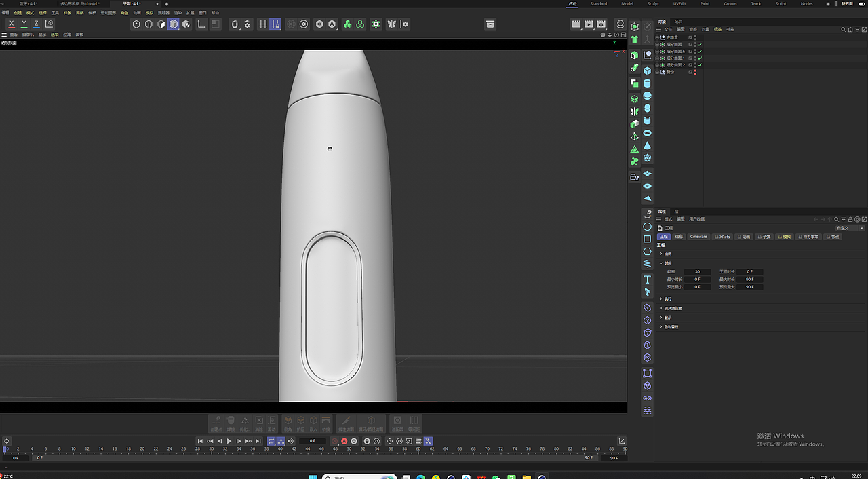Toggle snapping with the magnet icon
Image resolution: width=868 pixels, height=479 pixels.
[235, 24]
